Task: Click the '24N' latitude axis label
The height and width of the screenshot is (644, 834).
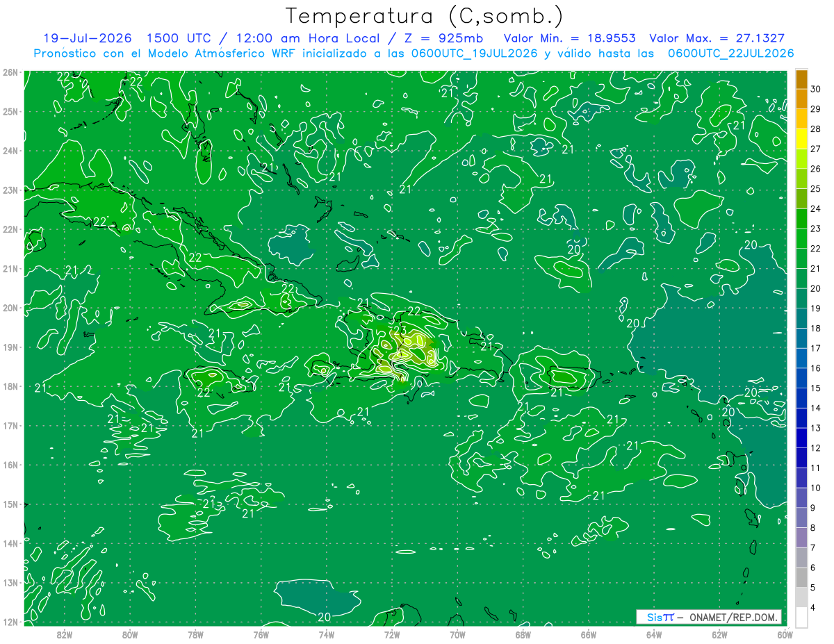Action: point(10,151)
